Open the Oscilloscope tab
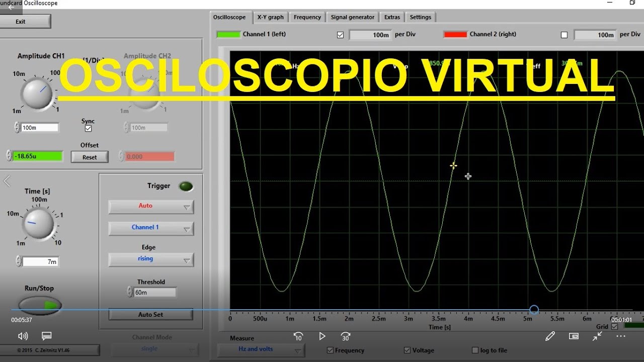This screenshot has height=362, width=644. point(229,17)
